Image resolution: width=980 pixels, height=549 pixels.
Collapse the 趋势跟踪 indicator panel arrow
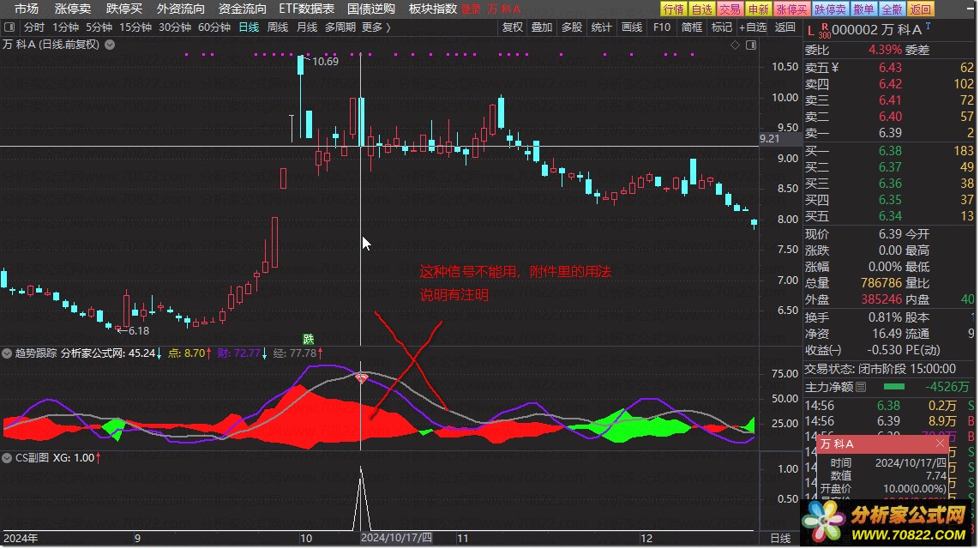coord(7,353)
